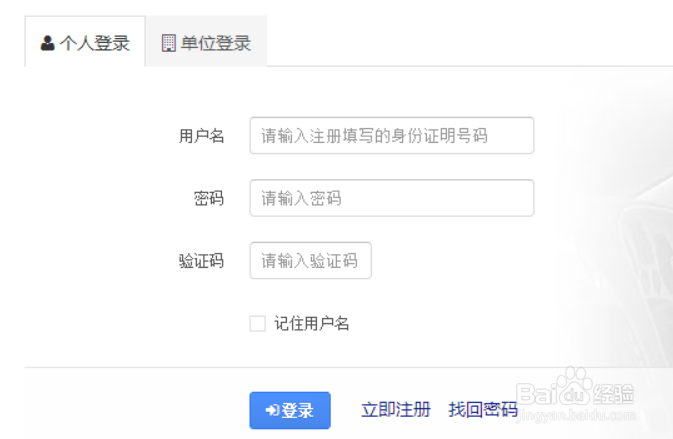
Task: Open the 立即注册 registration link
Action: pyautogui.click(x=395, y=410)
